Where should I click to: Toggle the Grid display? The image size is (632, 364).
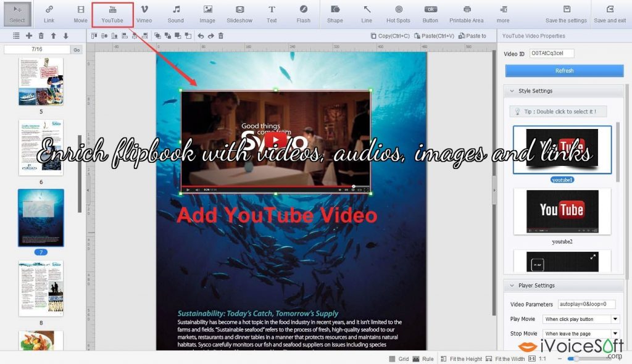(399, 359)
